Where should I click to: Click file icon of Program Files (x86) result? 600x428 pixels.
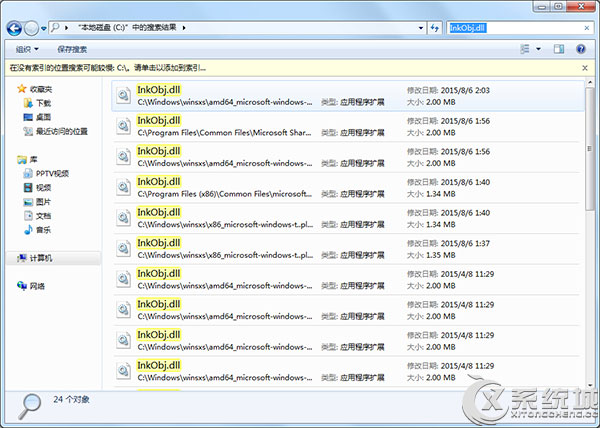pos(124,187)
